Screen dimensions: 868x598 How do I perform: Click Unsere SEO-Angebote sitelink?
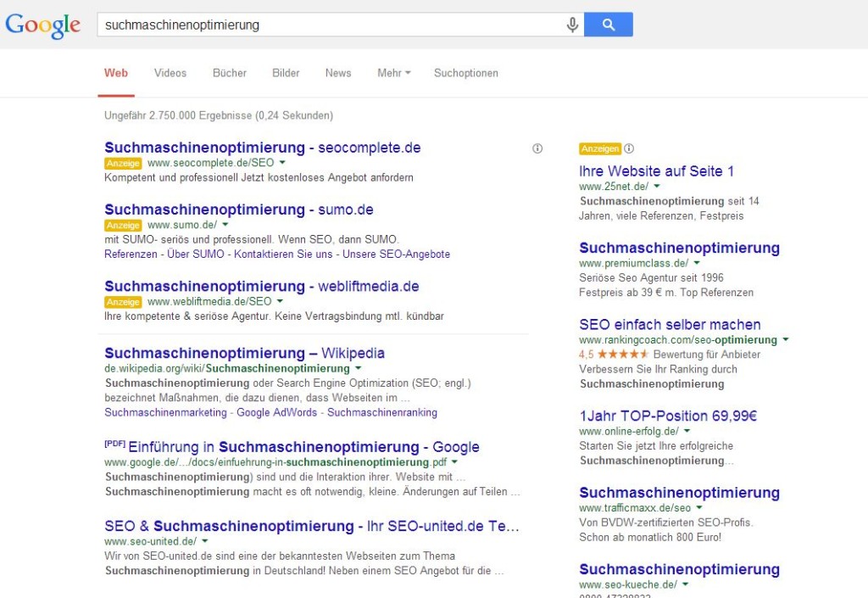click(x=396, y=254)
